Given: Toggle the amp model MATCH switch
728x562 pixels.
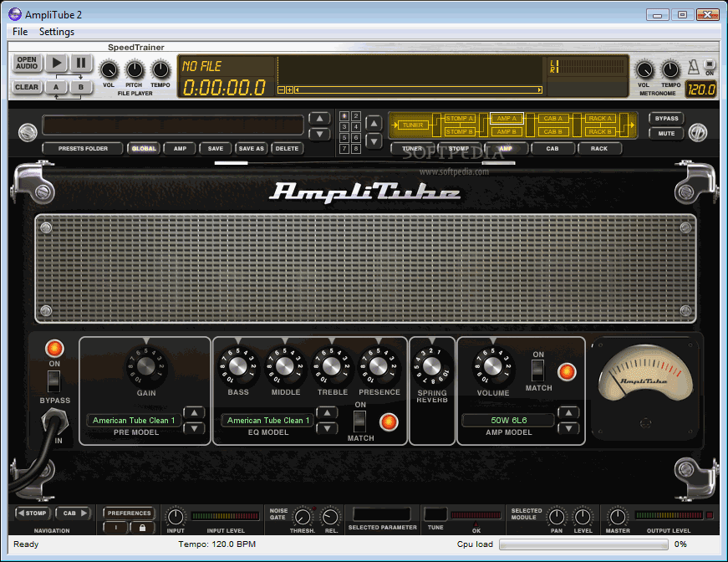Looking at the screenshot, I should tap(537, 370).
